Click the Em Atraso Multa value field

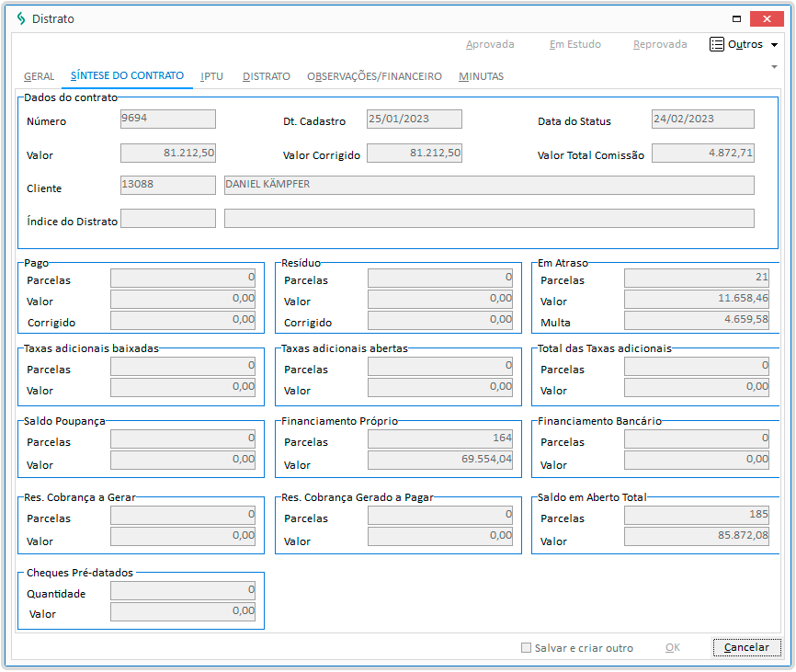point(697,320)
